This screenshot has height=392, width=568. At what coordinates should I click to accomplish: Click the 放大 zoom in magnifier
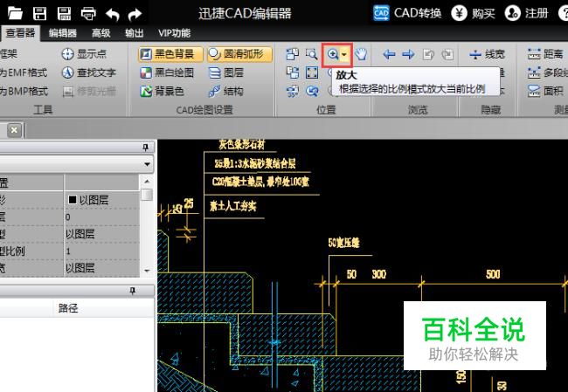(x=332, y=55)
